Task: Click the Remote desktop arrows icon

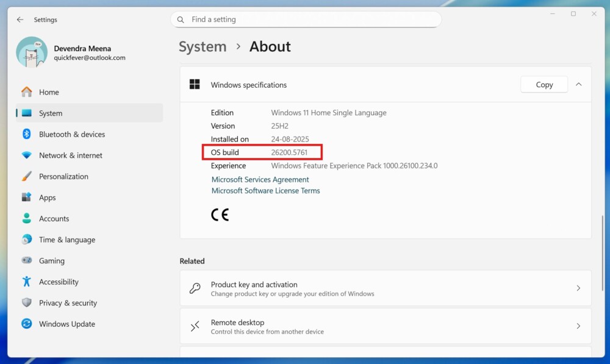Action: 195,326
